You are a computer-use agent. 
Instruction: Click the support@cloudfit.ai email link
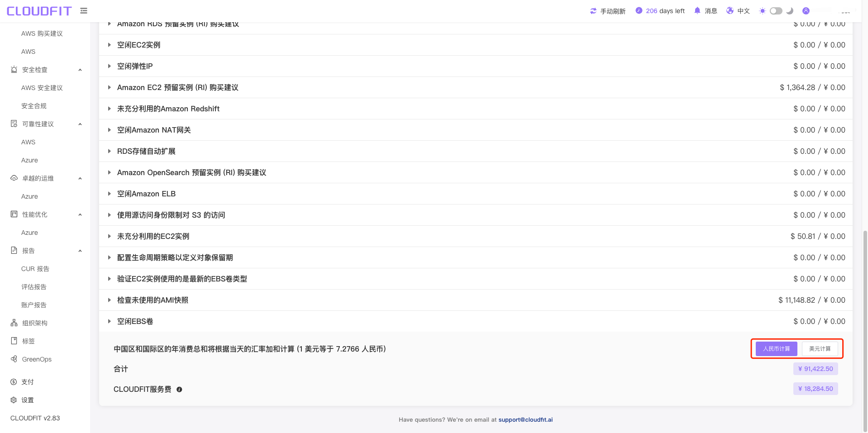[x=525, y=420]
